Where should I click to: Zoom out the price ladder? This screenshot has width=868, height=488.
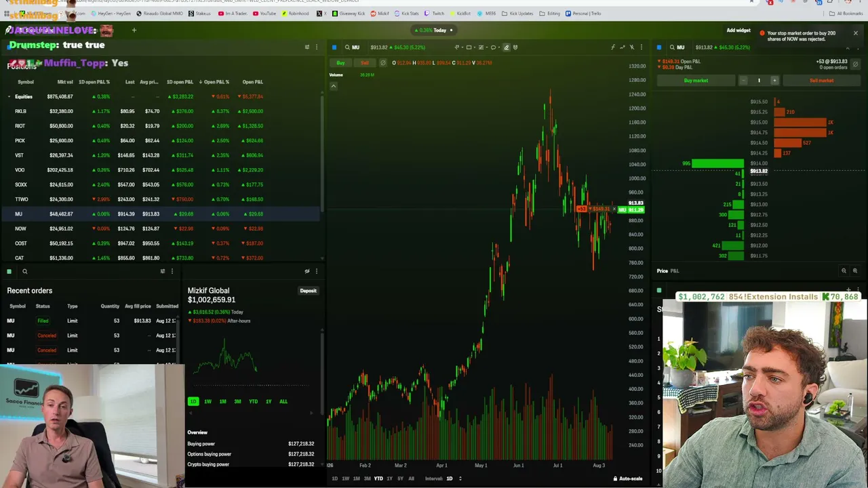pyautogui.click(x=844, y=271)
